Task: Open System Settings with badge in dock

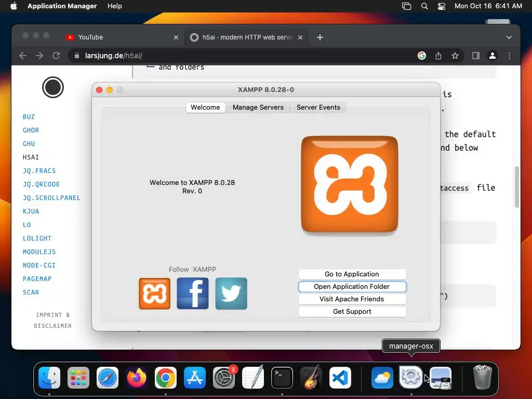Action: pyautogui.click(x=224, y=378)
